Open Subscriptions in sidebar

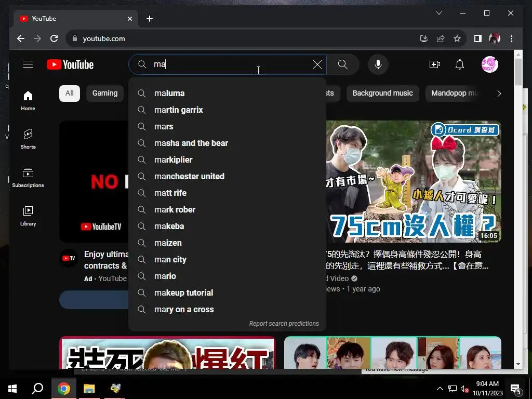[28, 178]
